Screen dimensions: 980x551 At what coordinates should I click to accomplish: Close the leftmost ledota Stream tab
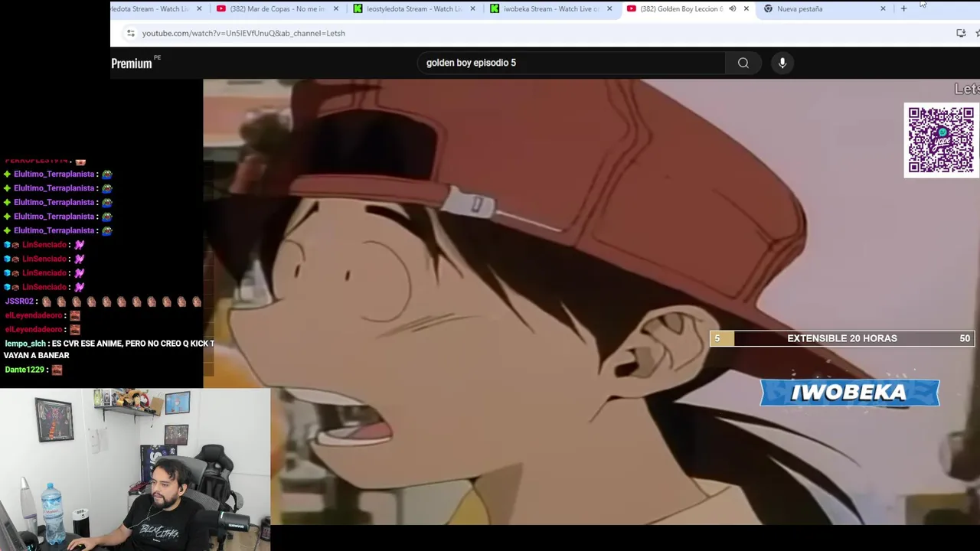199,8
